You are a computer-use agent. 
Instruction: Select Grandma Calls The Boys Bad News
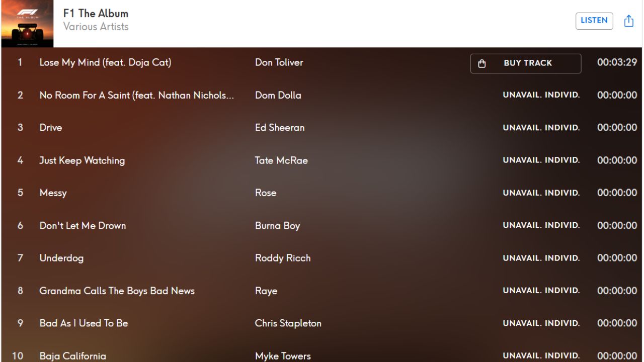(117, 291)
